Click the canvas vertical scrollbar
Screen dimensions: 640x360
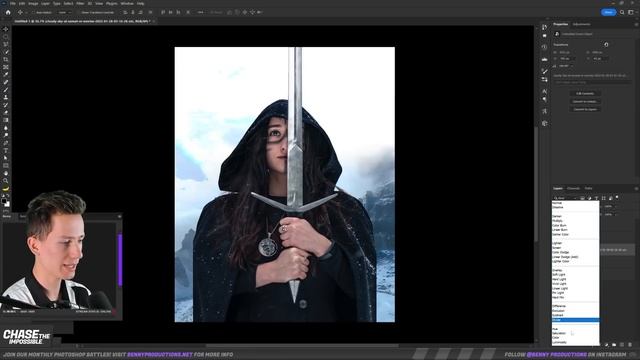[535, 184]
